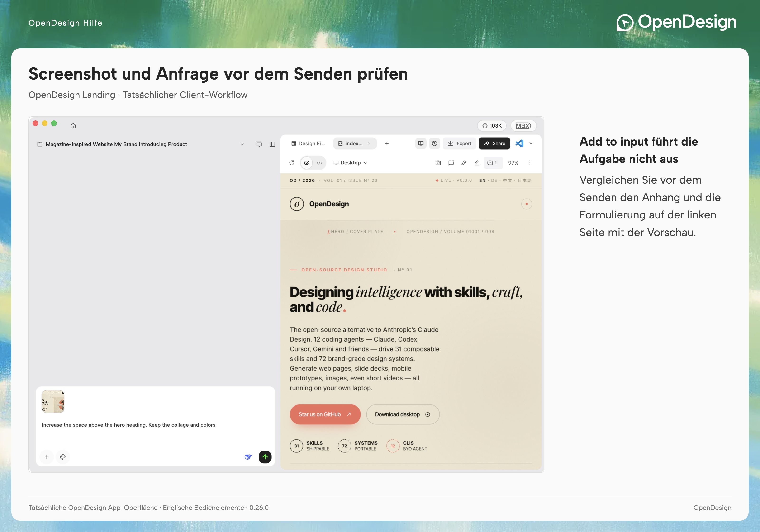760x532 pixels.
Task: Open in VS Code icon
Action: 519,143
